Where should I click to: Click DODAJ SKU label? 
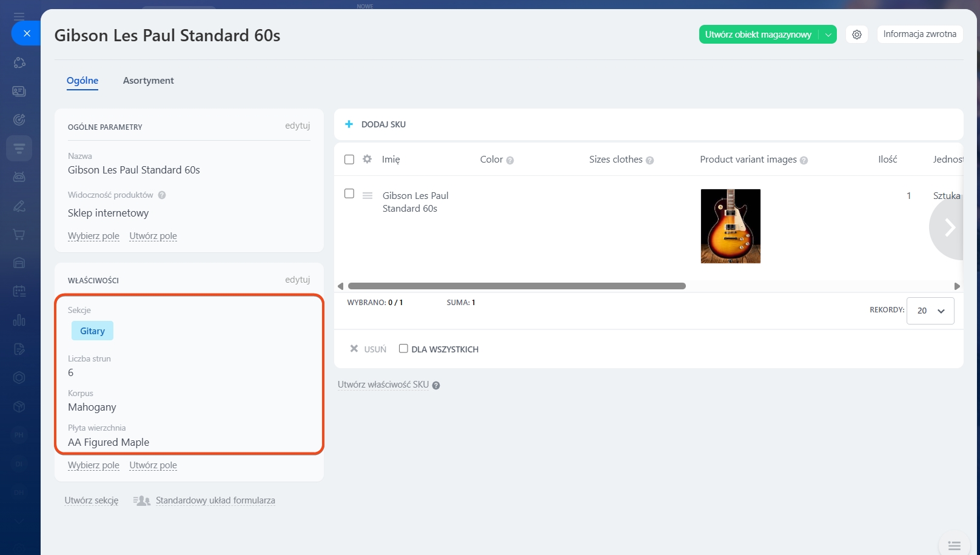tap(383, 124)
